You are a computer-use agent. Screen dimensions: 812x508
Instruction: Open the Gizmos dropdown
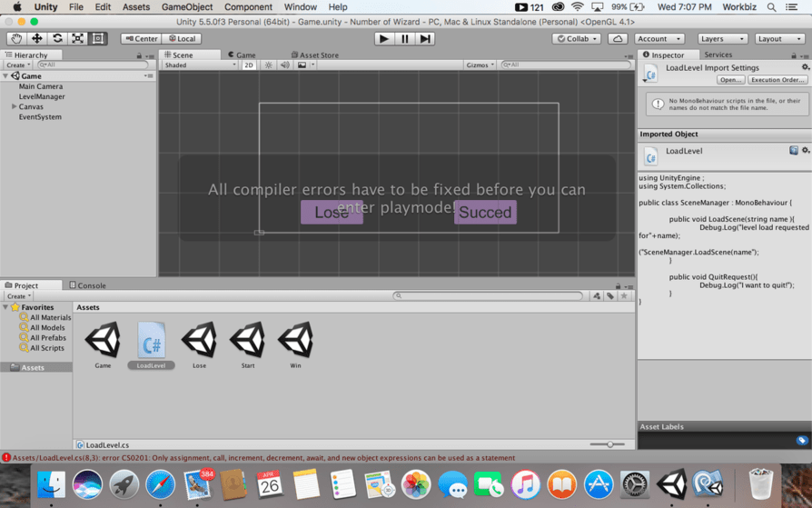pos(480,65)
